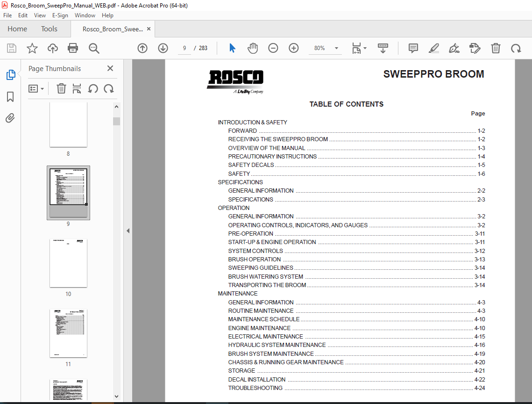Choose the selection arrow tool

[x=232, y=48]
